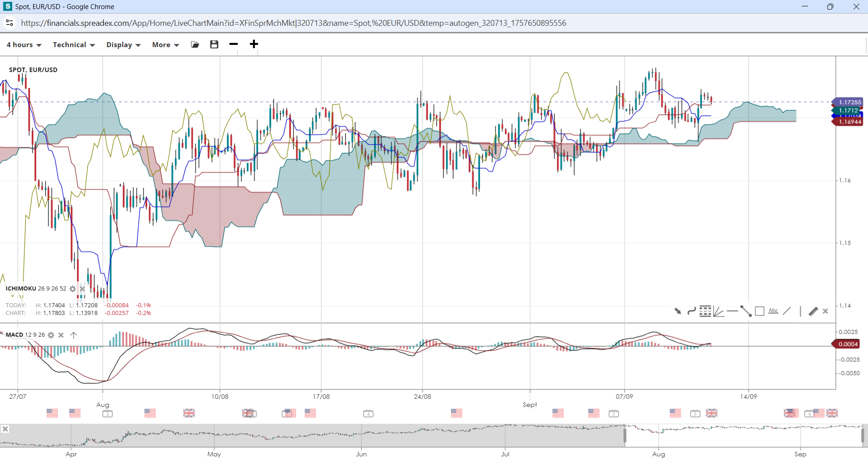Click the ICHIMOKU 26 9 26 52 label
This screenshot has width=868, height=460.
tap(36, 289)
